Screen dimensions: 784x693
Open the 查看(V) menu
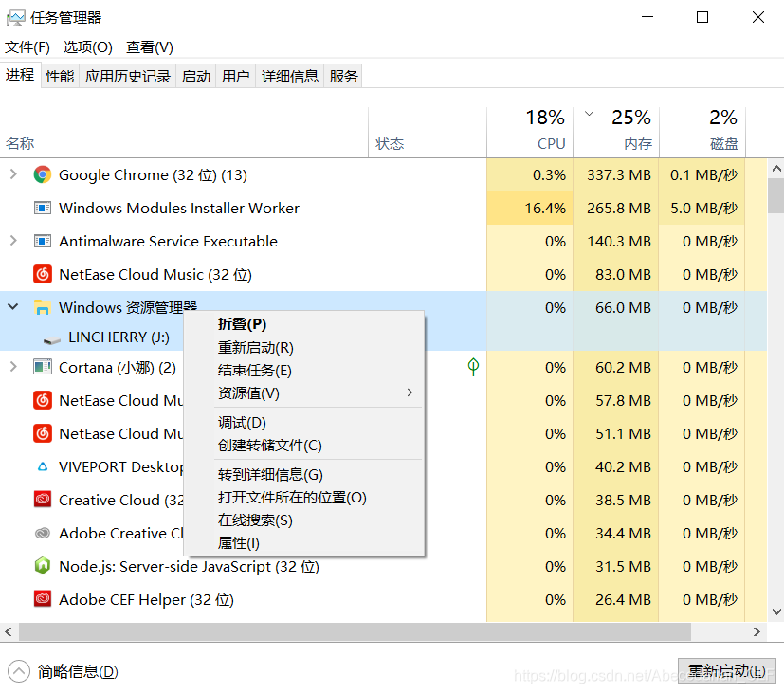[x=150, y=47]
